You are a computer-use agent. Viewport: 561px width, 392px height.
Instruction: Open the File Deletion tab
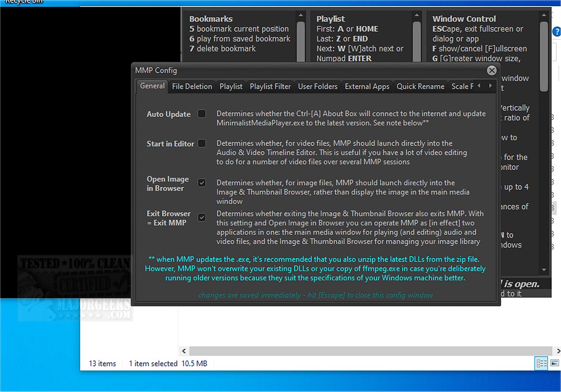click(x=192, y=87)
